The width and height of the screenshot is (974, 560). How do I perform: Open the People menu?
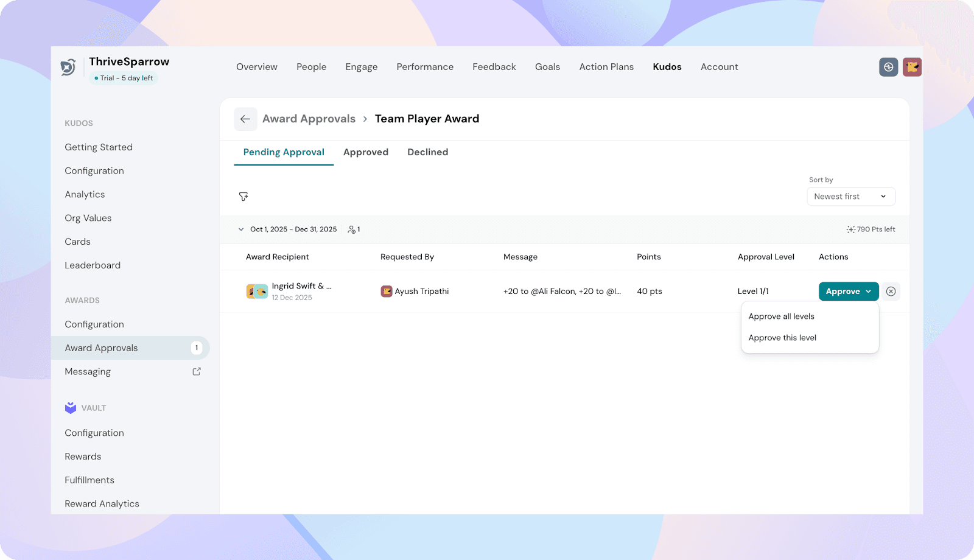coord(311,67)
